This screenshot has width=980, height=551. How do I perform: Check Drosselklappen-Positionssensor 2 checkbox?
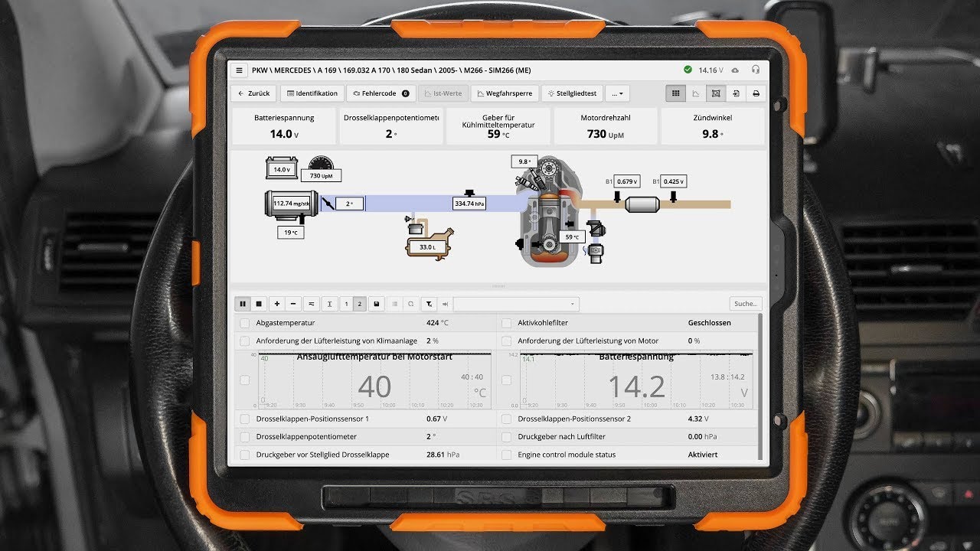[x=507, y=419]
